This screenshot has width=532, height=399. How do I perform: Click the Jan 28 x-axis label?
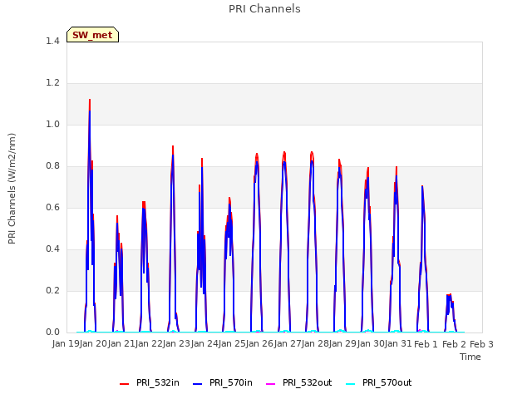tap(316, 344)
